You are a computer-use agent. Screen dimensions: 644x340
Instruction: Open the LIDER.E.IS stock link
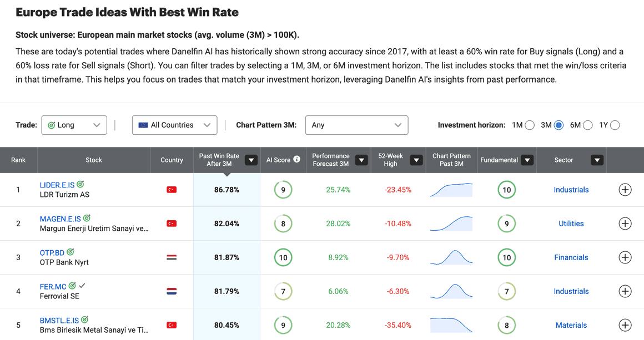(x=57, y=185)
